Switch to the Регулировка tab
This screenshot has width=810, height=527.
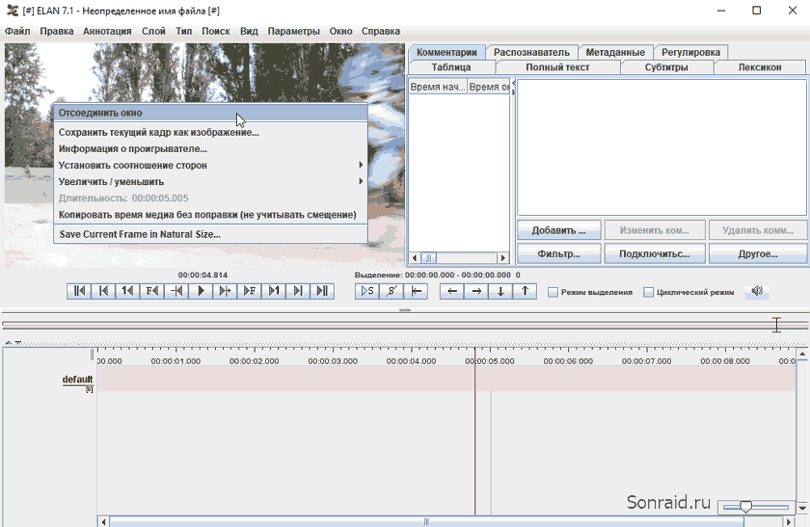click(691, 52)
